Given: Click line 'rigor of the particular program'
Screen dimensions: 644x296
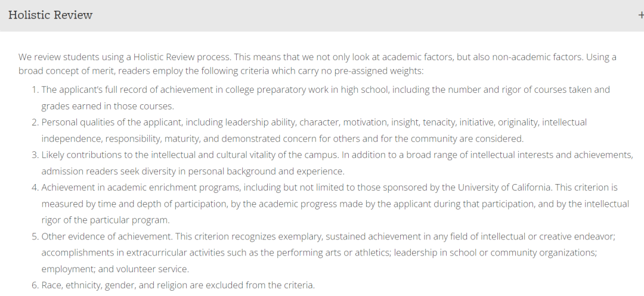Looking at the screenshot, I should point(106,220).
